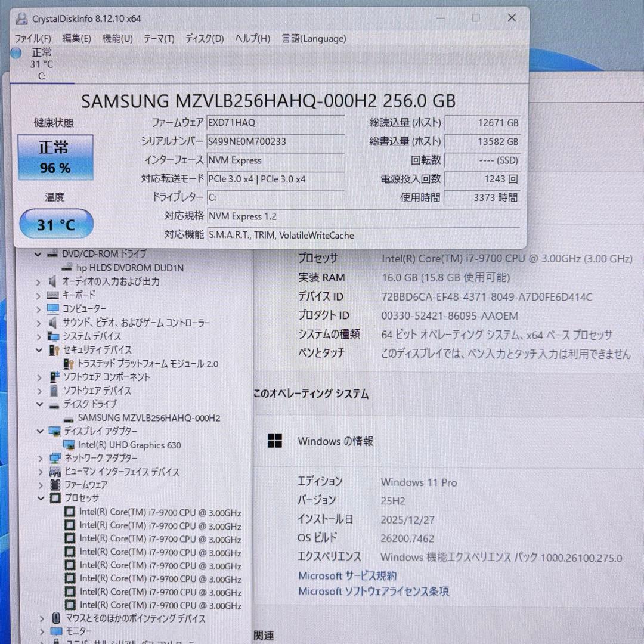Screen dimensions: 644x644
Task: Click the CrystalDiskInfo drive health status icon
Action: (x=15, y=54)
